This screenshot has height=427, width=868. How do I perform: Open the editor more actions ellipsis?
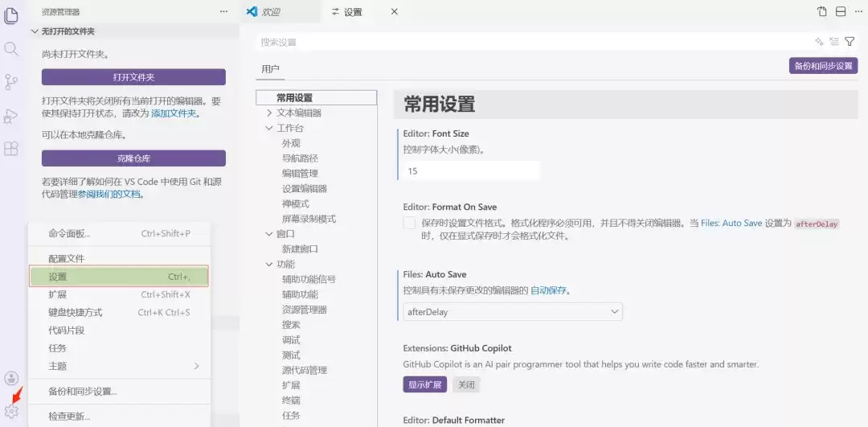coord(858,11)
